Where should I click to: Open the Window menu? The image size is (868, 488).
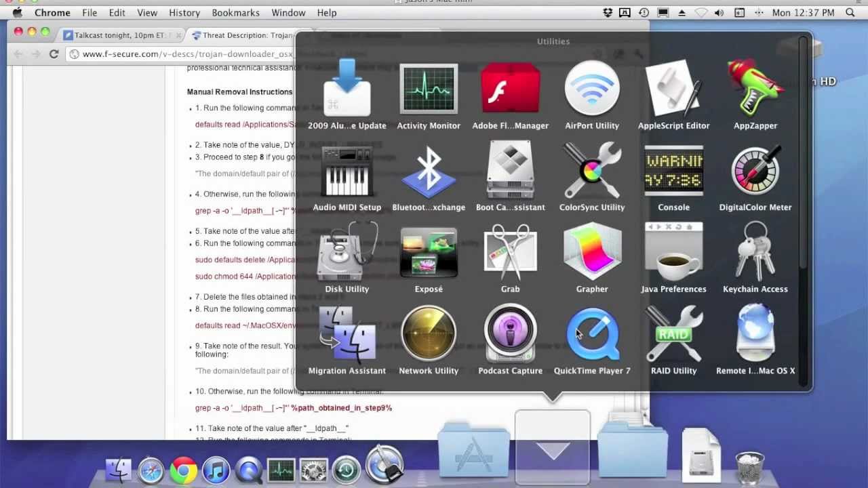[288, 13]
